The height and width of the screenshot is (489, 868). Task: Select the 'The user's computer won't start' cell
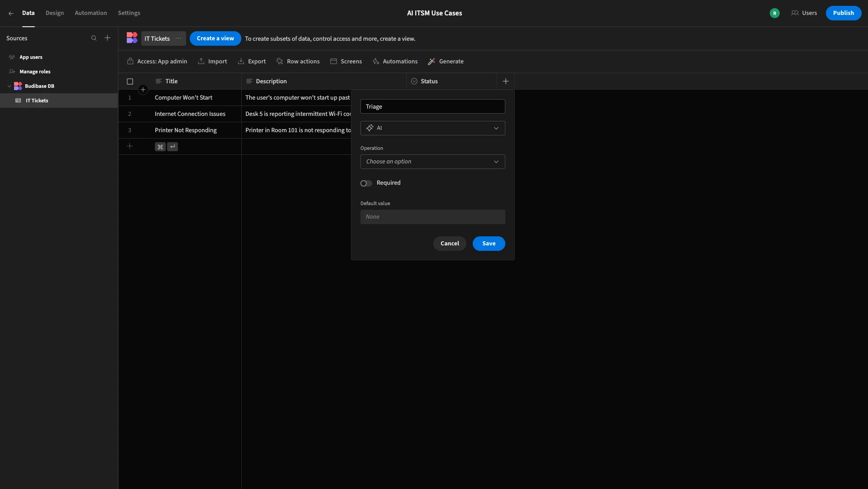click(x=297, y=98)
